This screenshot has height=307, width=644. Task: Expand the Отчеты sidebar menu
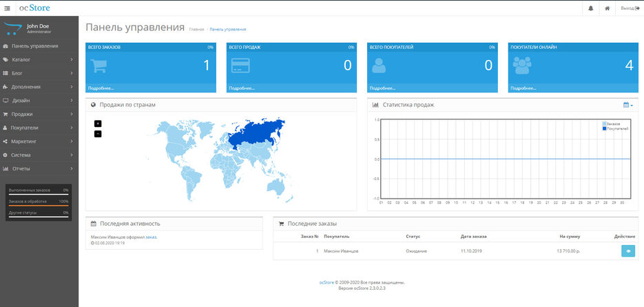pos(39,168)
